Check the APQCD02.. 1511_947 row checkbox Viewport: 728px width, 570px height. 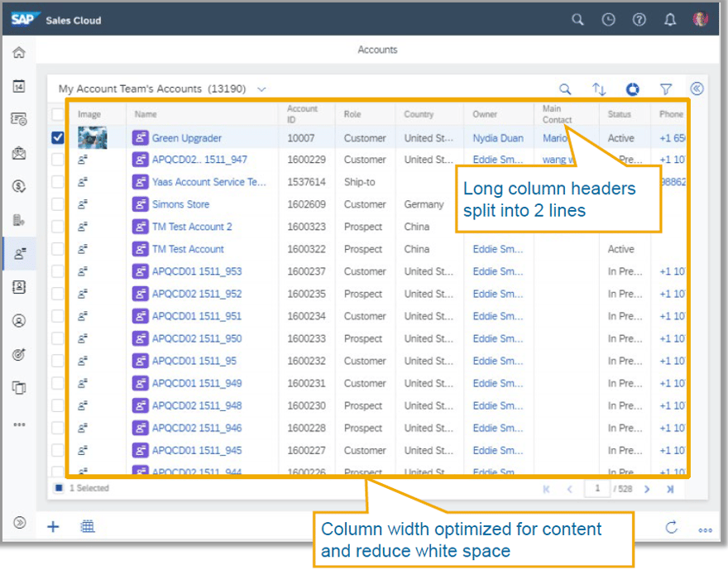58,160
